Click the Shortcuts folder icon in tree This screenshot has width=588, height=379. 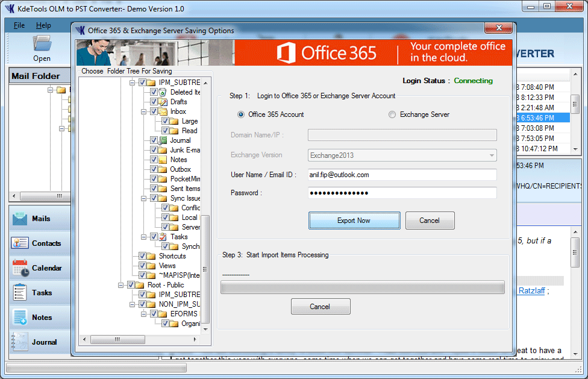point(151,256)
